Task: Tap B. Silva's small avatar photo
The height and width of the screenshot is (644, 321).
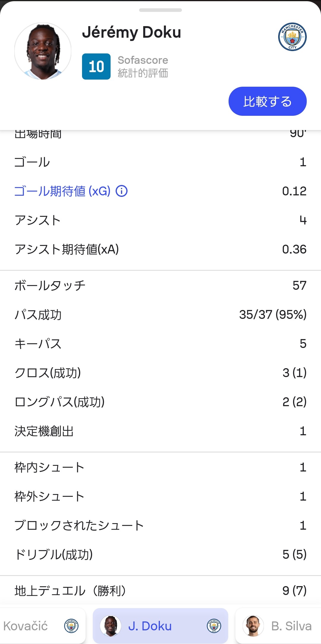Action: click(253, 626)
